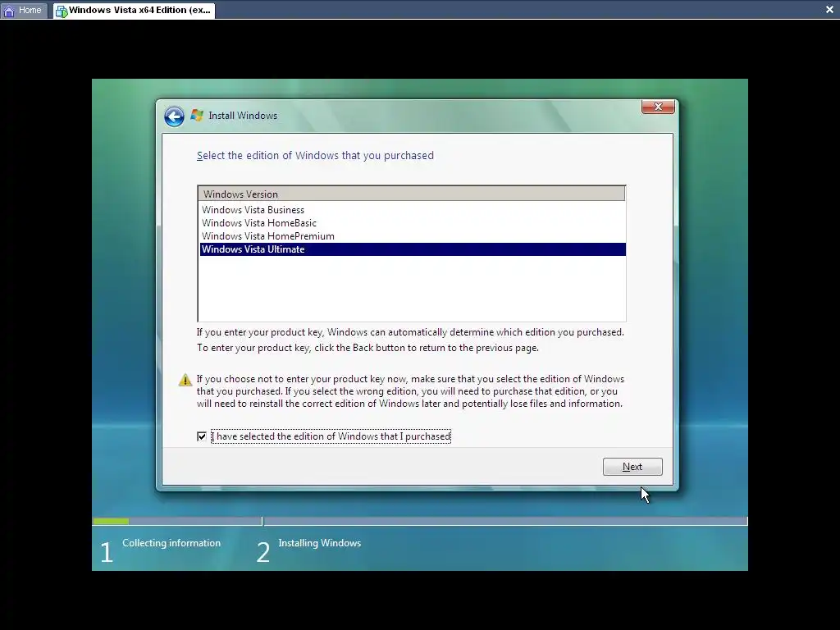Click 'Collecting information' step label

tap(171, 543)
